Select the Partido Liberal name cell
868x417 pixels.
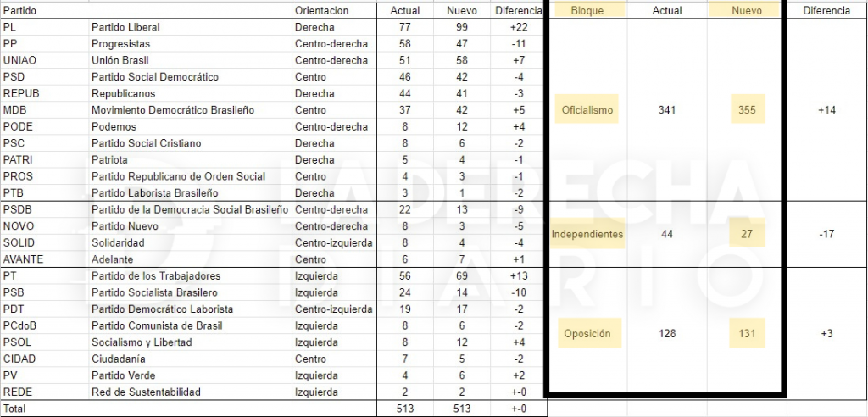coord(125,27)
